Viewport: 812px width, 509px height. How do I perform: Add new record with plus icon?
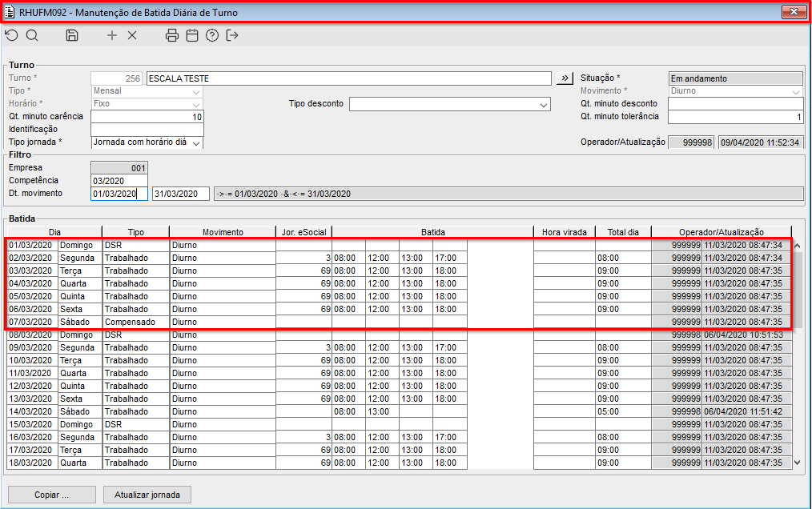(112, 35)
